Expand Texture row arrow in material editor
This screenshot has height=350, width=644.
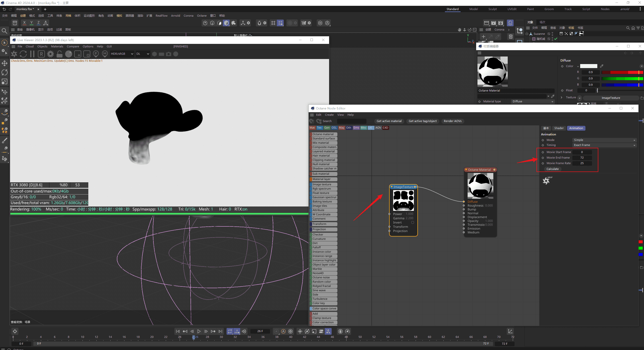pyautogui.click(x=561, y=97)
